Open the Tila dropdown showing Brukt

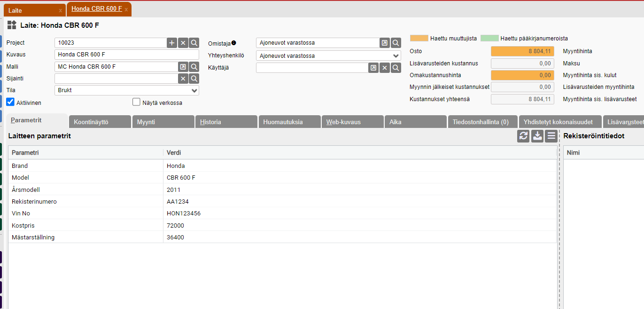127,90
